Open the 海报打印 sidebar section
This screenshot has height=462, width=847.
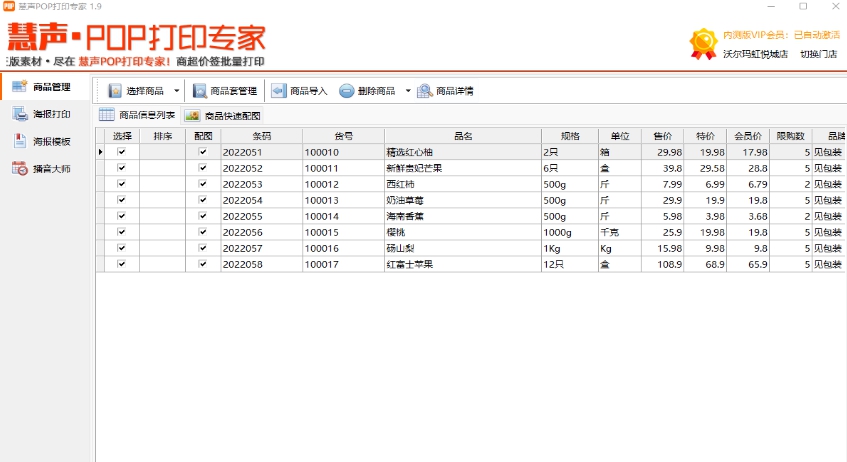(44, 114)
